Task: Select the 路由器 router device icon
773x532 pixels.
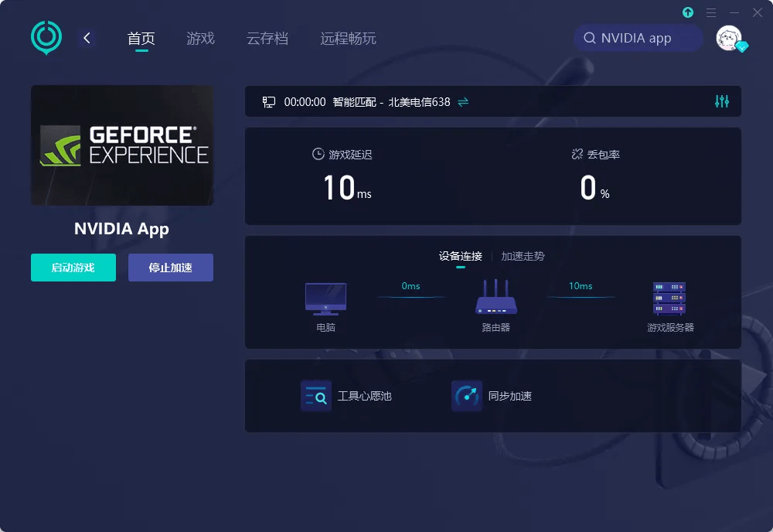Action: pos(496,297)
